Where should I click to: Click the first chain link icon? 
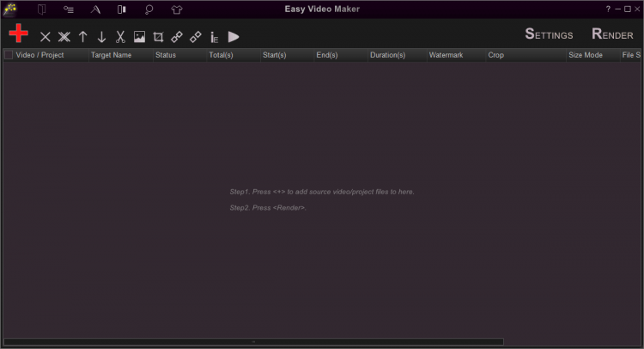pyautogui.click(x=177, y=37)
